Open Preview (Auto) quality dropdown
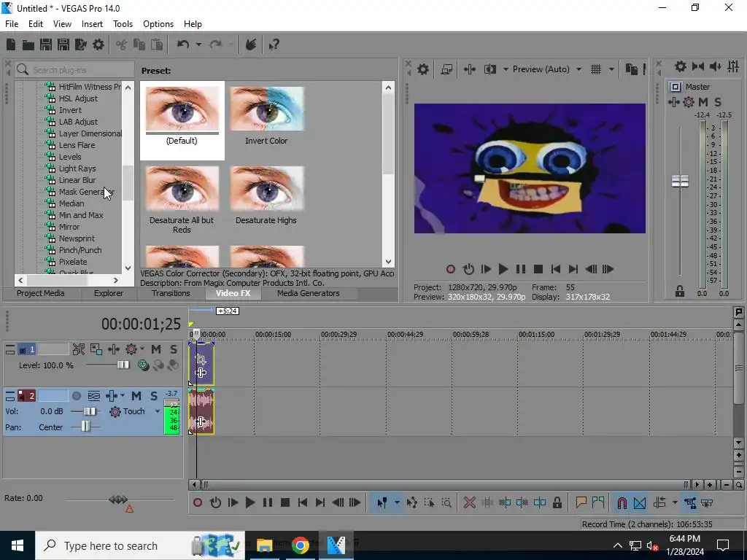Image resolution: width=747 pixels, height=560 pixels. pos(578,69)
